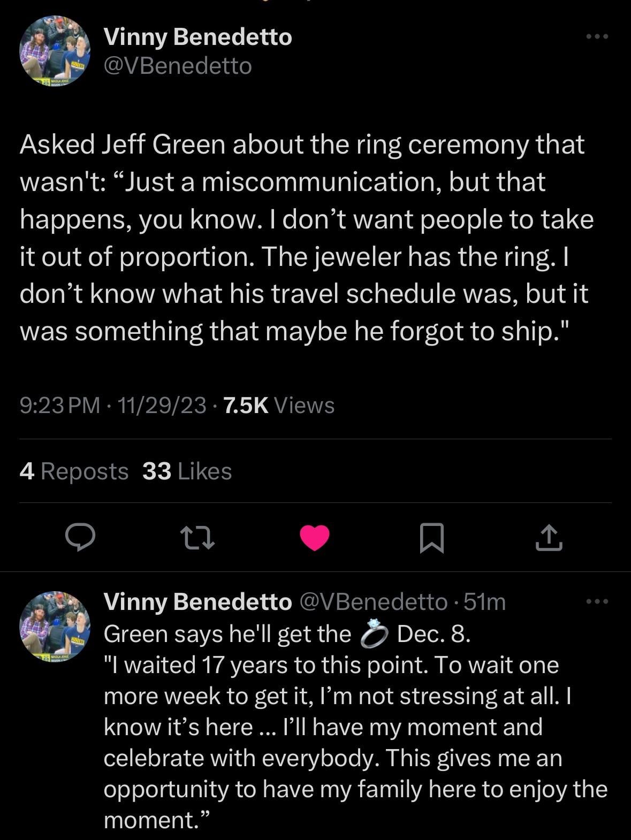Tap the @VBenedetto handle under the name
The width and height of the screenshot is (631, 840).
pyautogui.click(x=178, y=66)
